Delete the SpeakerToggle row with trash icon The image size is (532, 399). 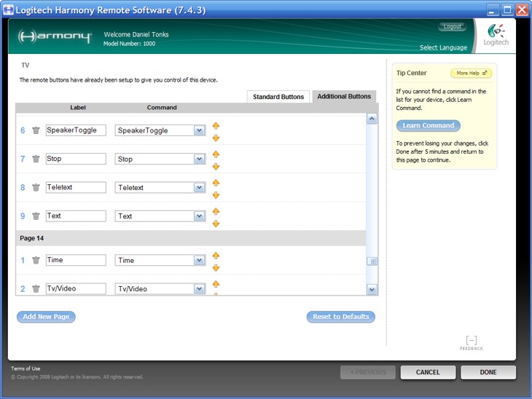click(x=36, y=130)
